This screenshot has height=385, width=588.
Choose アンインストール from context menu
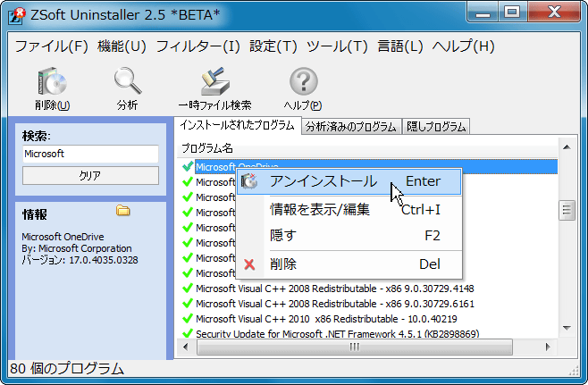pos(349,182)
